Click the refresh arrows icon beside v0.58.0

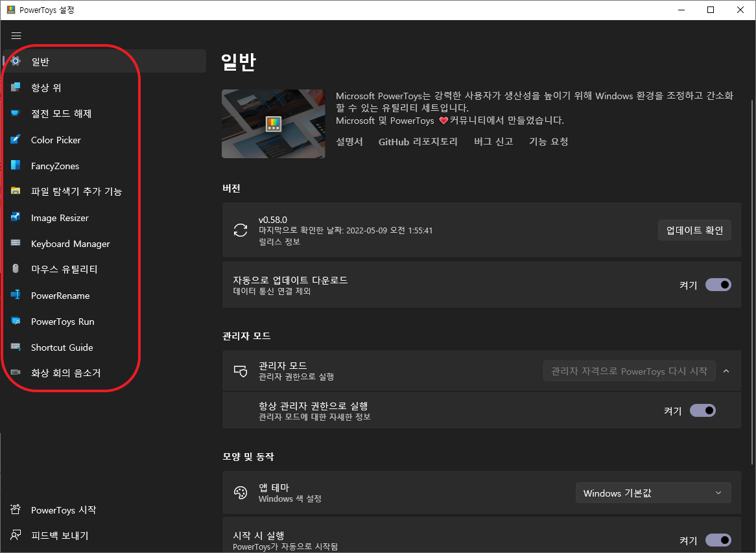tap(240, 230)
